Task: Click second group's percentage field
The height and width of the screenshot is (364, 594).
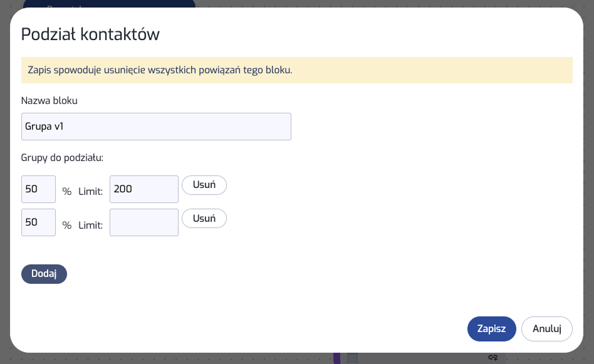Action: point(38,222)
